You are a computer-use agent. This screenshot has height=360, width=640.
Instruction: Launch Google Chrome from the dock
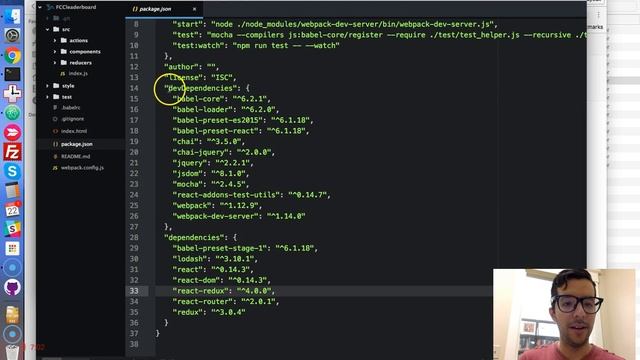tap(12, 55)
